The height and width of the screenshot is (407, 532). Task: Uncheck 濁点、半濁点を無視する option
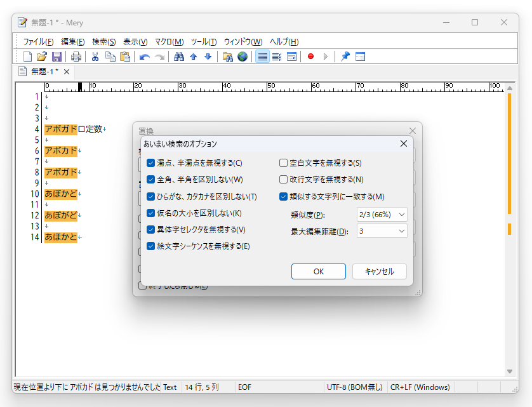click(x=150, y=163)
